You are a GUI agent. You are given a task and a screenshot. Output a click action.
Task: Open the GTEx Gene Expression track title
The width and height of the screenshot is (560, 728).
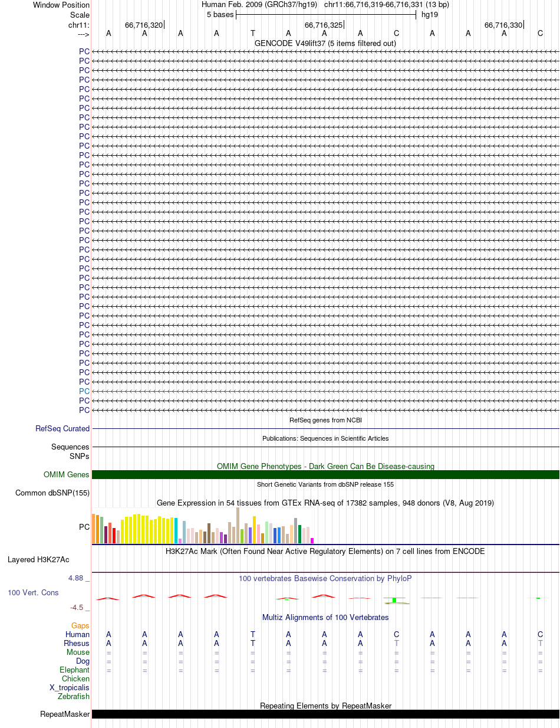tap(325, 503)
